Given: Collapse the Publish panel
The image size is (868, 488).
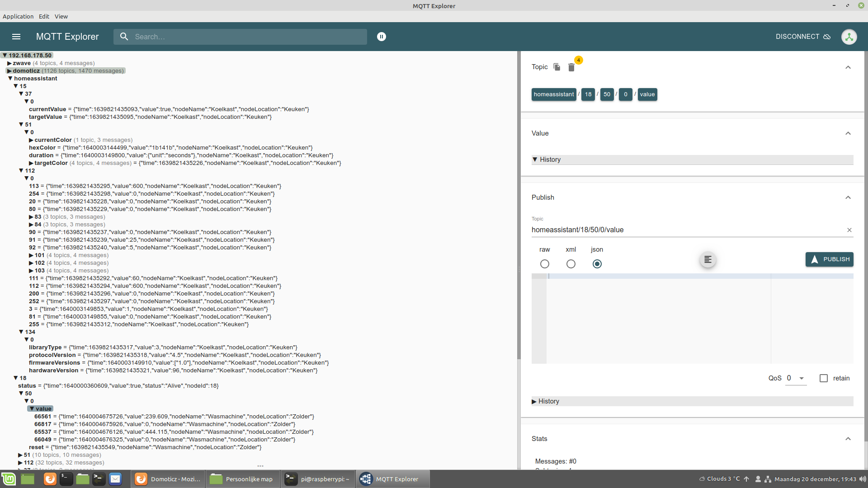Looking at the screenshot, I should point(848,197).
